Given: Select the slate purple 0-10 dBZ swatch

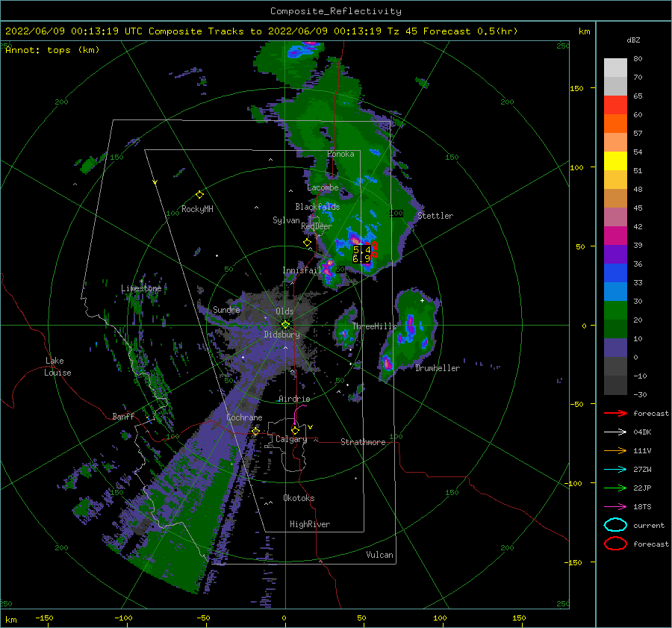Looking at the screenshot, I should pyautogui.click(x=615, y=348).
